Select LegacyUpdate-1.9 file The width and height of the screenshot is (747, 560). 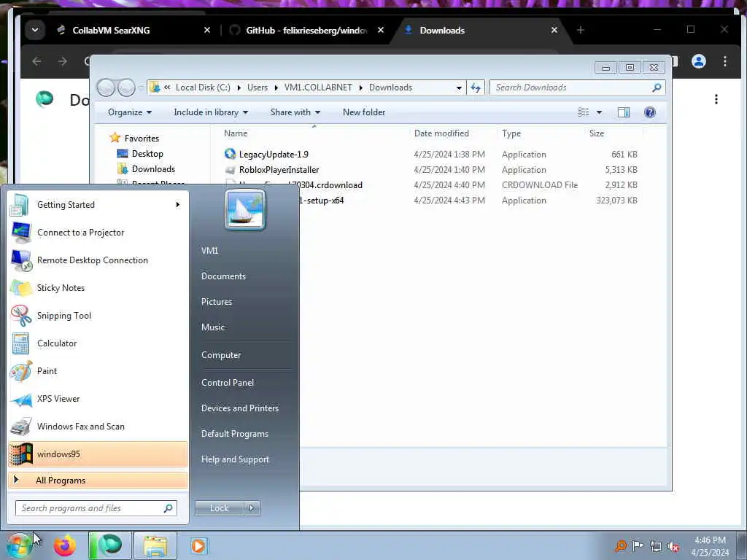(x=274, y=155)
